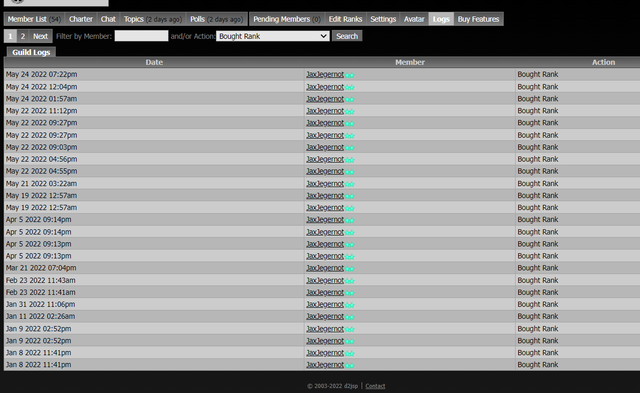The width and height of the screenshot is (640, 393).
Task: Open the Polls tab
Action: 217,19
